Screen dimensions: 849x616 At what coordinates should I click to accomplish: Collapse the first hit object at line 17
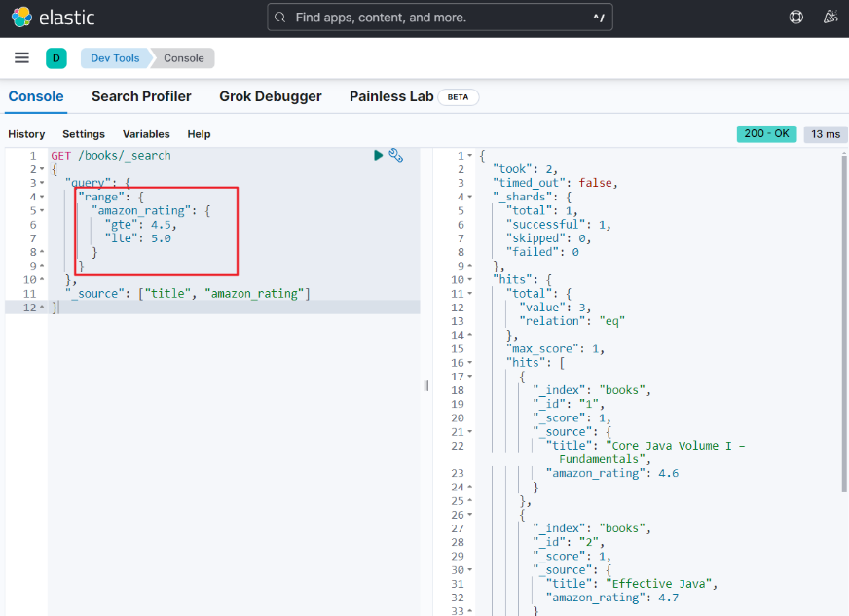470,377
